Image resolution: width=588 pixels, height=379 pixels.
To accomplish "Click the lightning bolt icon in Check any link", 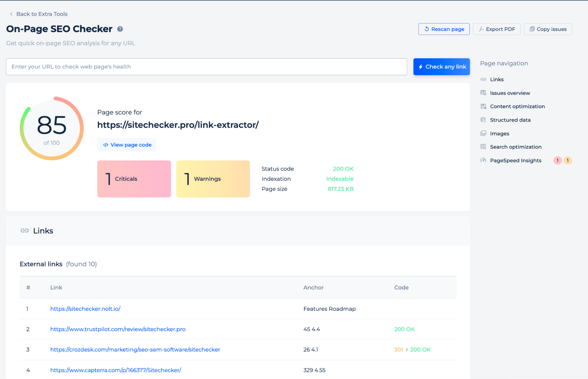I will pos(421,67).
